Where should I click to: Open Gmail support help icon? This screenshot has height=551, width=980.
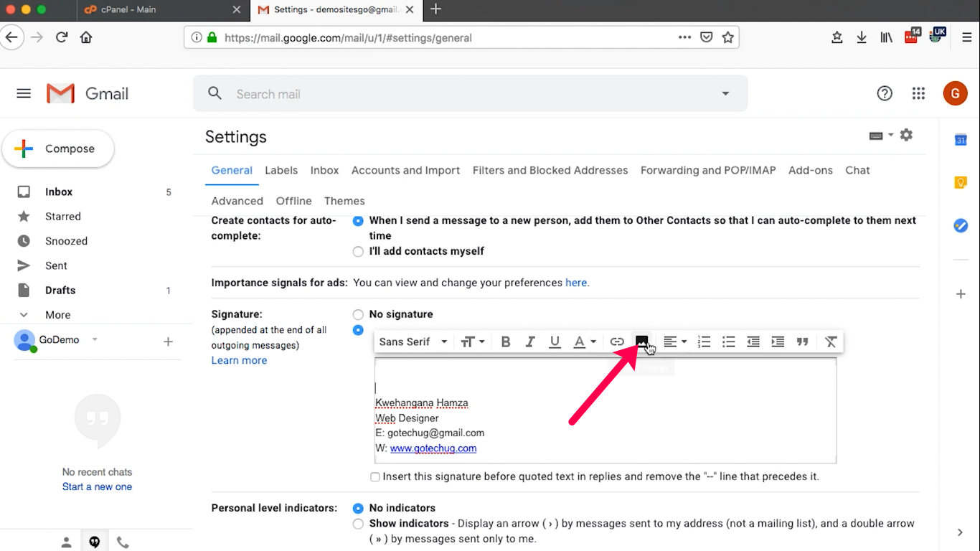[885, 93]
